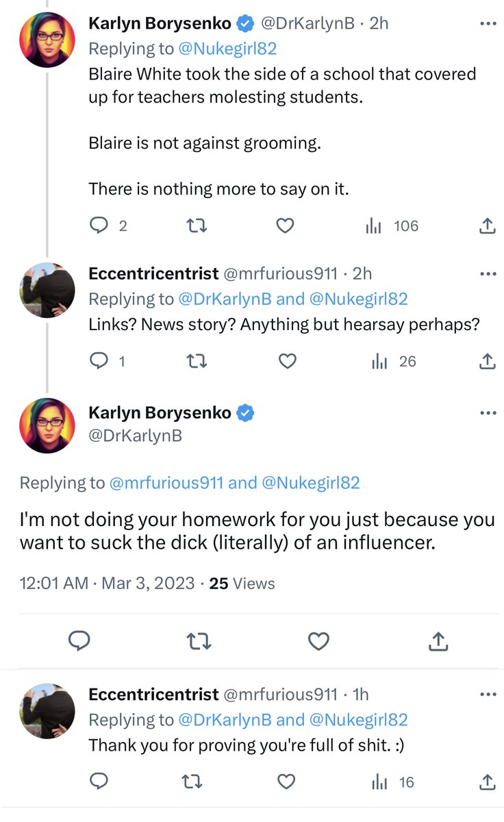504x822 pixels.
Task: Open Eccentricentrist's avatar on last reply
Action: pos(47,710)
